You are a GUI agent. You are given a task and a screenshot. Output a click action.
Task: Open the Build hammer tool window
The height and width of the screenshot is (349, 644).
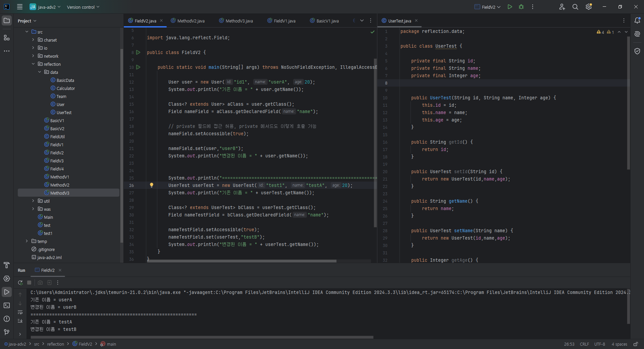click(x=7, y=265)
